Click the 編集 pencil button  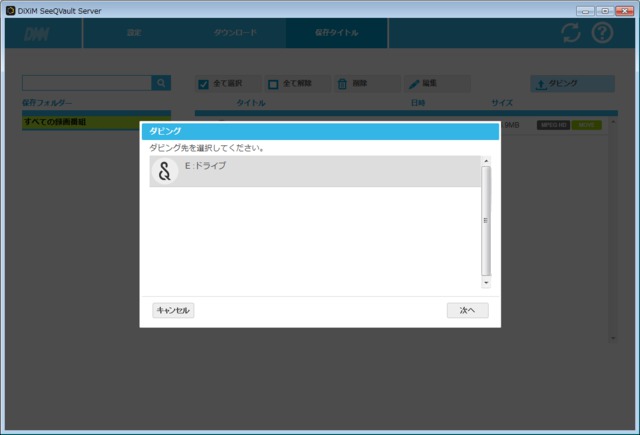437,83
